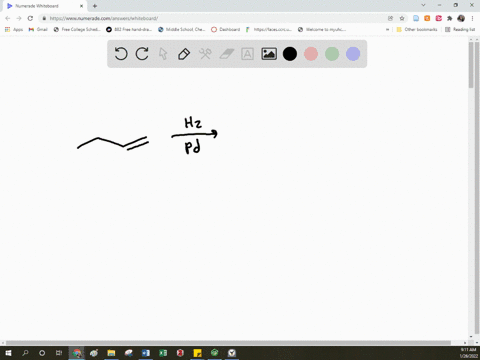Viewport: 480px width, 360px height.
Task: Open the Reading list panel
Action: [460, 29]
